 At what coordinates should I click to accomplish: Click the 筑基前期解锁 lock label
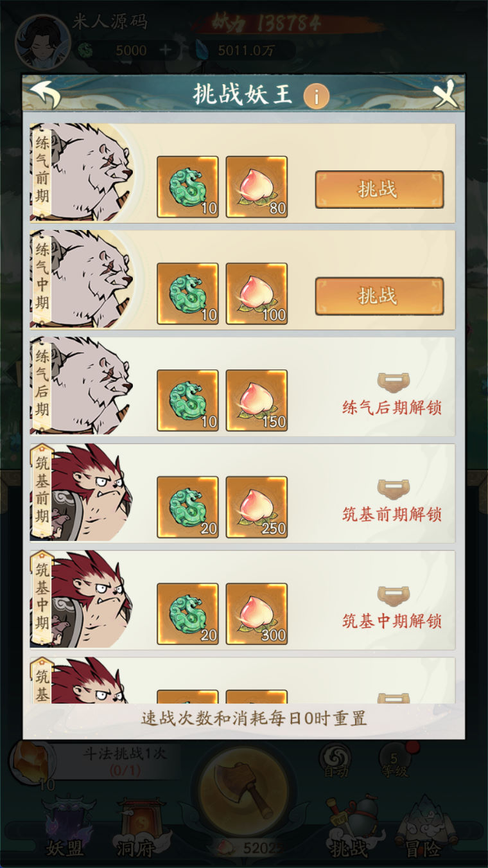coord(392,514)
